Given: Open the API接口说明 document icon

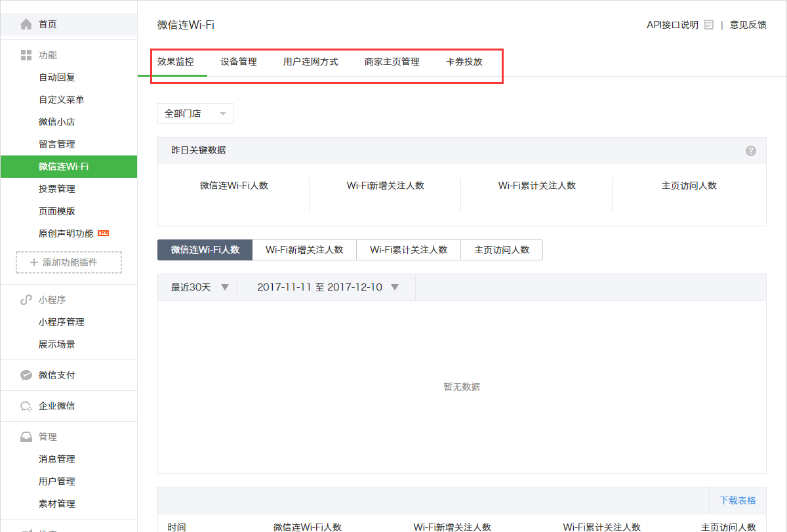Looking at the screenshot, I should pyautogui.click(x=709, y=25).
